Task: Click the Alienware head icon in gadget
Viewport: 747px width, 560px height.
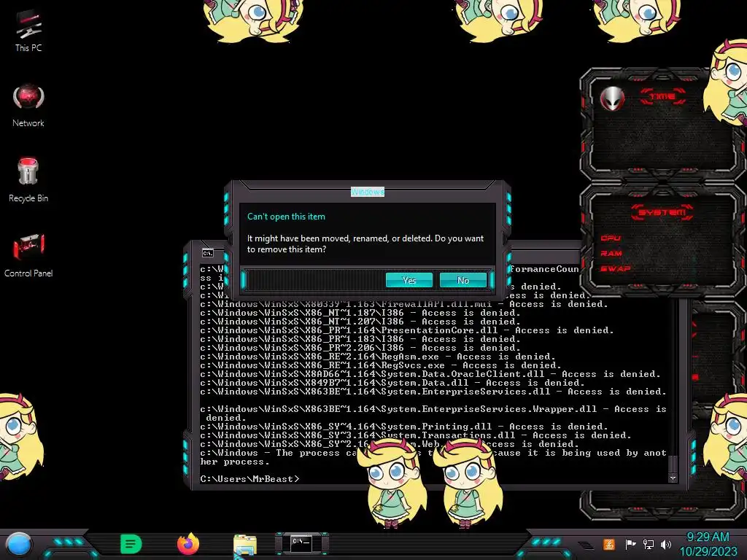Action: pos(612,98)
